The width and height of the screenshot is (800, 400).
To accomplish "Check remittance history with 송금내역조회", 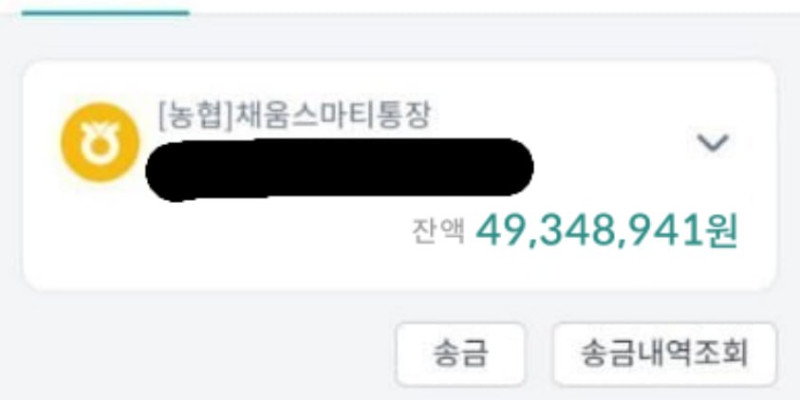I will 665,354.
